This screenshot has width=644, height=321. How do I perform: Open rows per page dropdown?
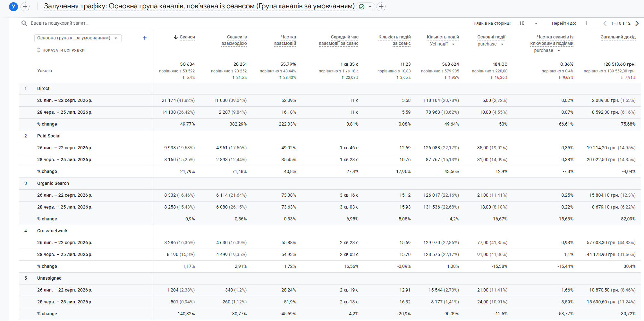click(x=529, y=23)
